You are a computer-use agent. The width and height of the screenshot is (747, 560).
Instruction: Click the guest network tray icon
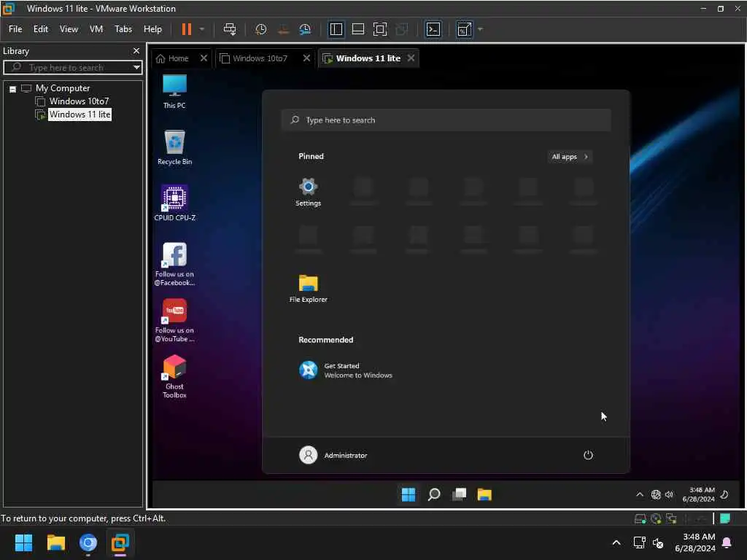point(656,495)
